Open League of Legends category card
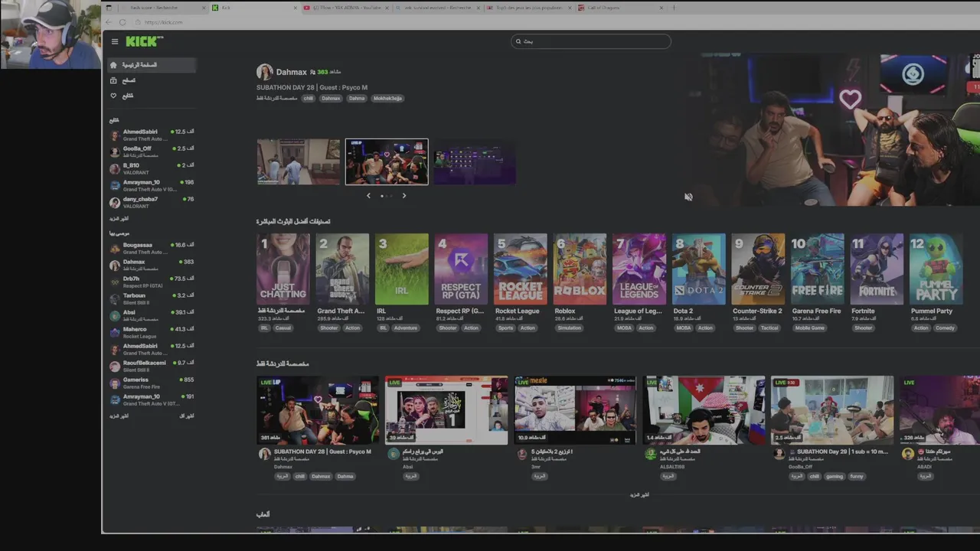 pyautogui.click(x=639, y=269)
